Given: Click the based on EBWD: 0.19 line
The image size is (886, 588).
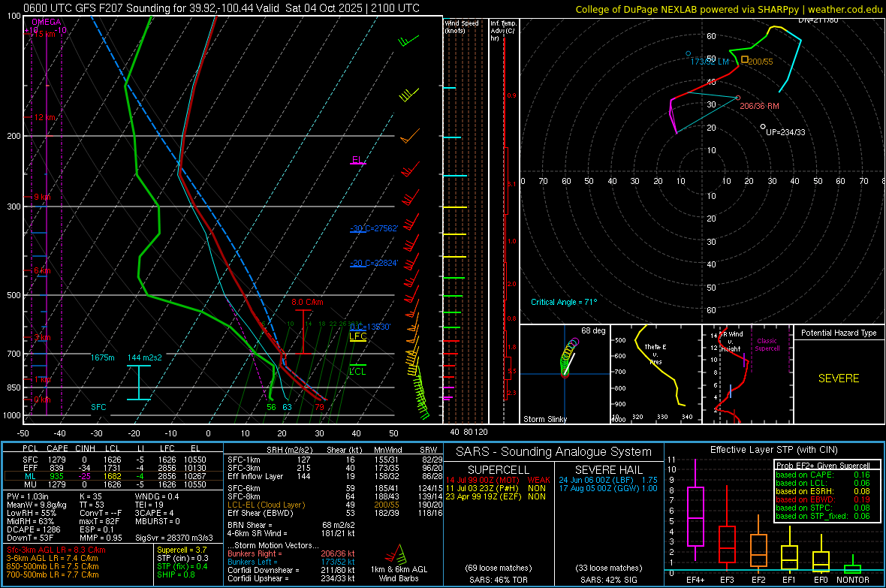Looking at the screenshot, I should pos(823,500).
